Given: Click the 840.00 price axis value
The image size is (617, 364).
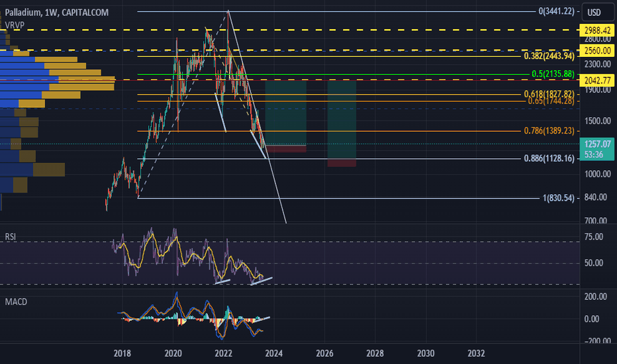Looking at the screenshot, I should click(x=596, y=197).
